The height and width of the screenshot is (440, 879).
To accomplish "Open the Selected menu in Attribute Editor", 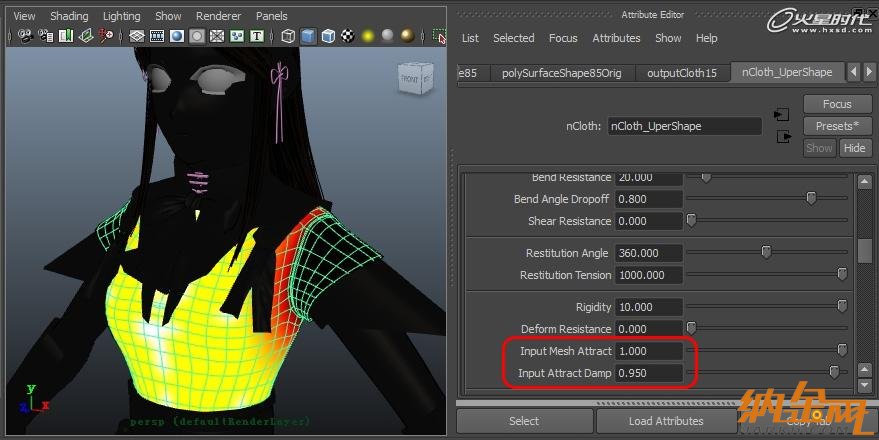I will [513, 38].
